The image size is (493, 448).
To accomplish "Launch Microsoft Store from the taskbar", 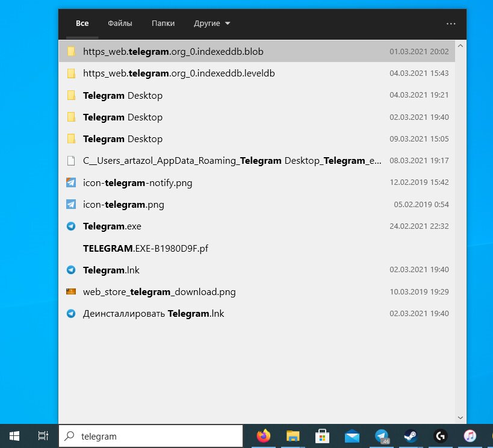I will pyautogui.click(x=322, y=436).
